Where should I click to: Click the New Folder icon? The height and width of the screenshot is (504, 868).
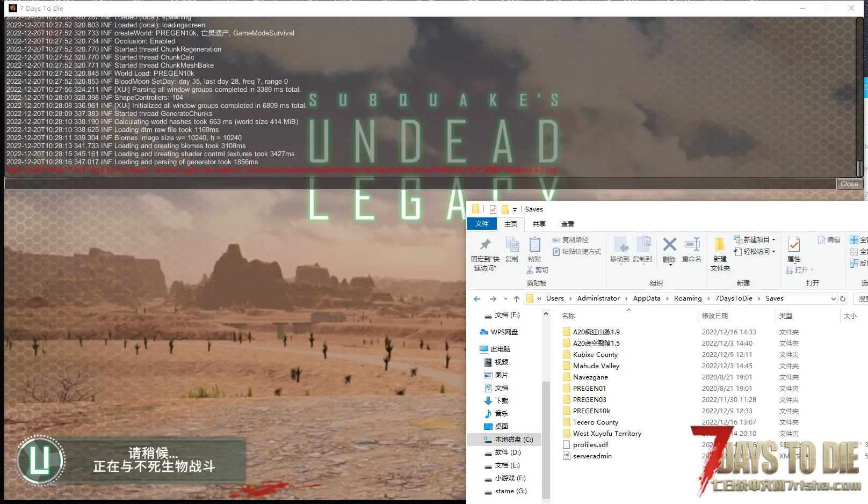coord(720,245)
